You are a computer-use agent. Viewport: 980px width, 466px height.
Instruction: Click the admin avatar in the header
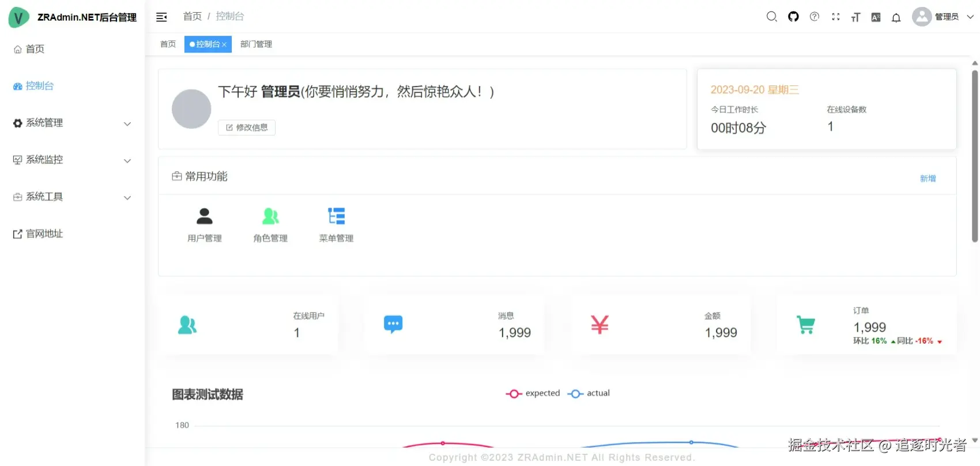click(922, 17)
